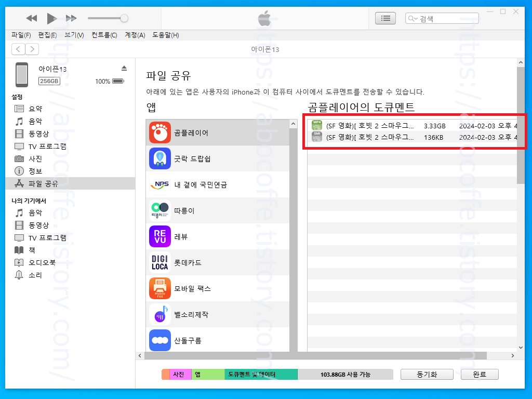
Task: Open the 파일(F) menu
Action: (x=21, y=35)
